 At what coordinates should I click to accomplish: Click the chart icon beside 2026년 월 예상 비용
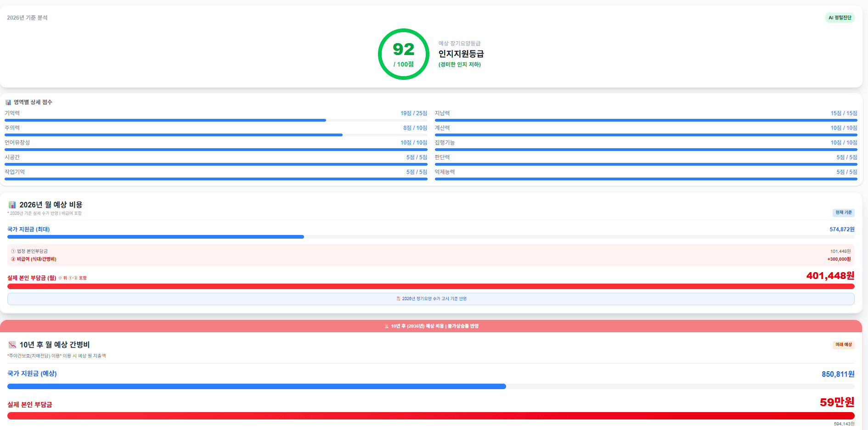12,205
